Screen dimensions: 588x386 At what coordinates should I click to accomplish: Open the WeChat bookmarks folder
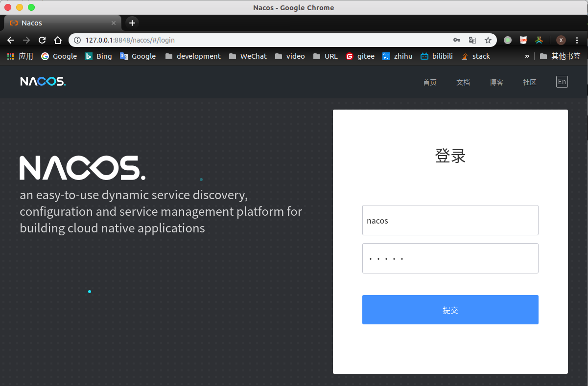coord(248,56)
